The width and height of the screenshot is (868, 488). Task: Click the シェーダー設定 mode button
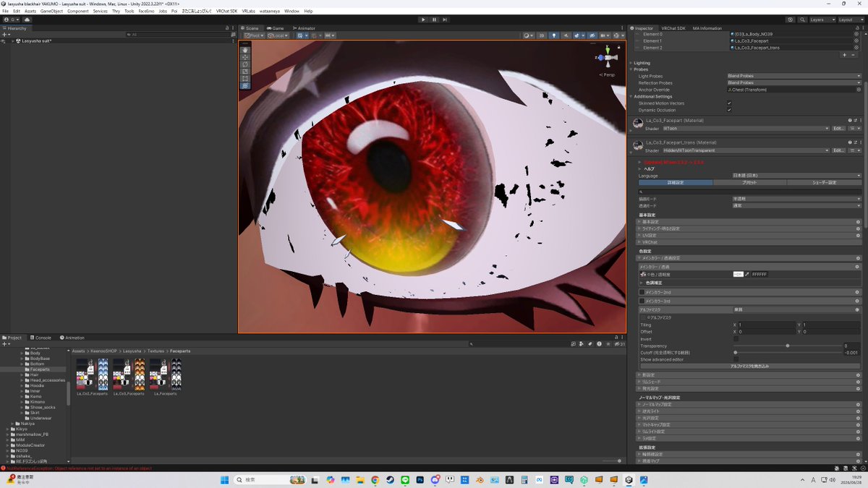[824, 183]
